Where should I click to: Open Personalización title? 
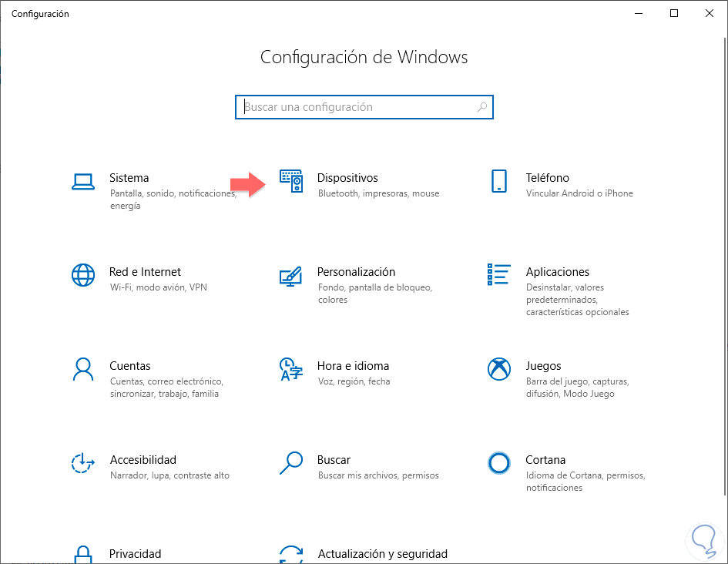356,271
